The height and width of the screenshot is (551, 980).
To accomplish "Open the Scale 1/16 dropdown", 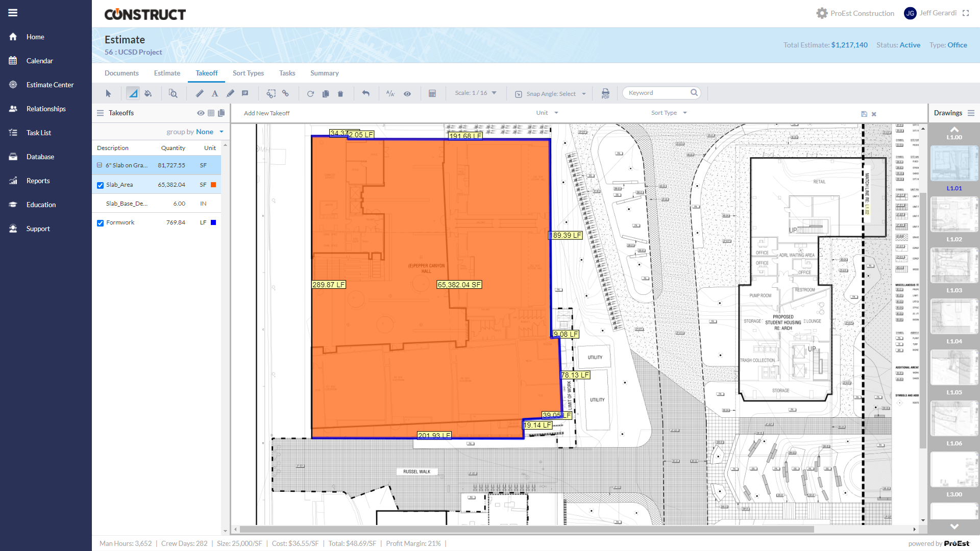I will tap(476, 93).
